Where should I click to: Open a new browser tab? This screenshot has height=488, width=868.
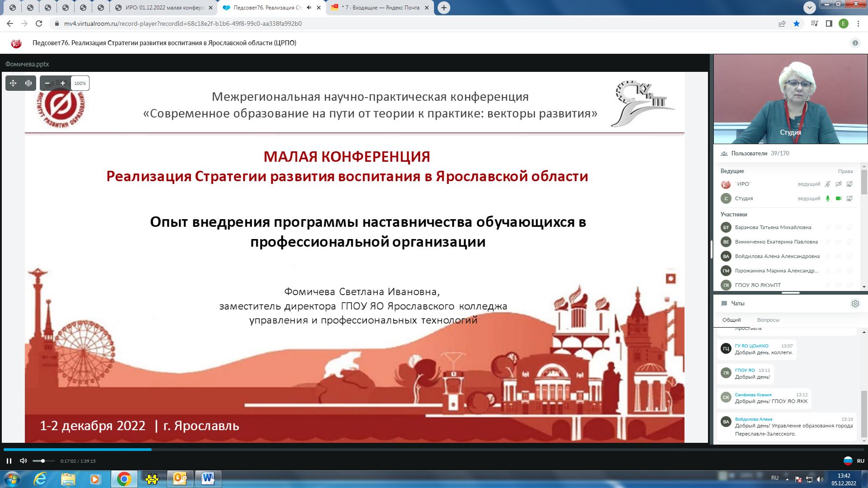pos(444,8)
